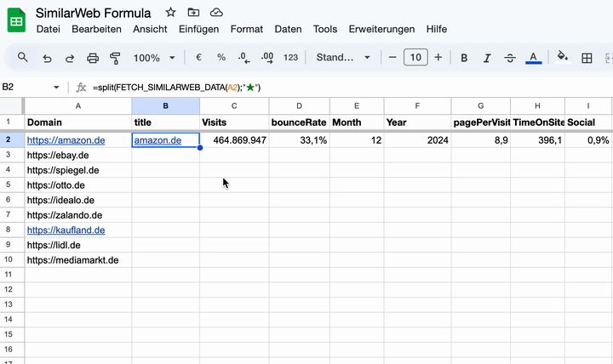Star the SimilarWeb Formula document

[x=170, y=13]
